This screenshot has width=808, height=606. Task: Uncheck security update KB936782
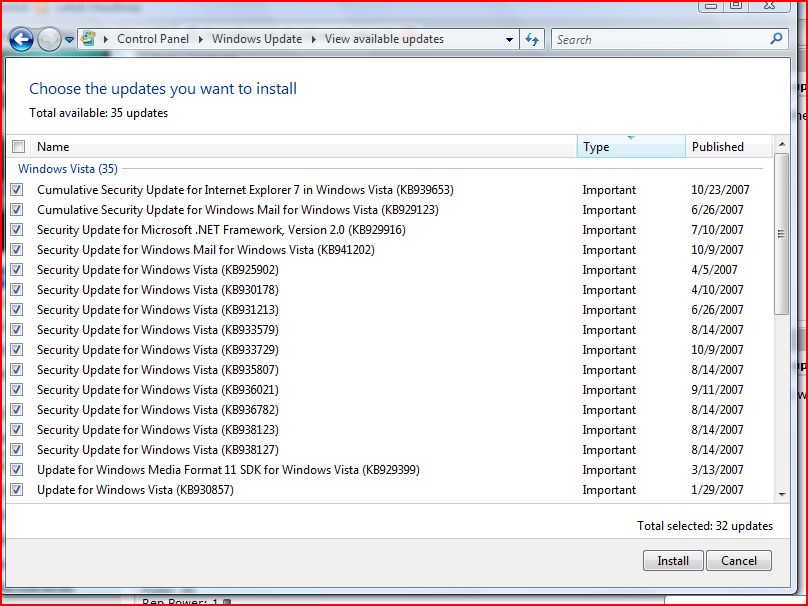tap(16, 410)
